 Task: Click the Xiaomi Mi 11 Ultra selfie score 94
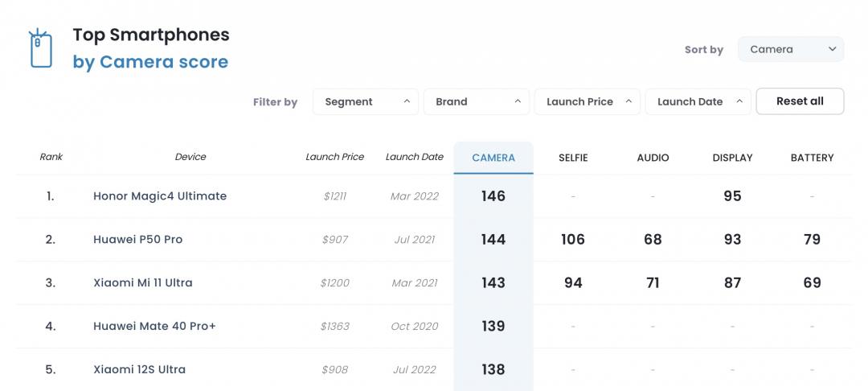pyautogui.click(x=573, y=283)
